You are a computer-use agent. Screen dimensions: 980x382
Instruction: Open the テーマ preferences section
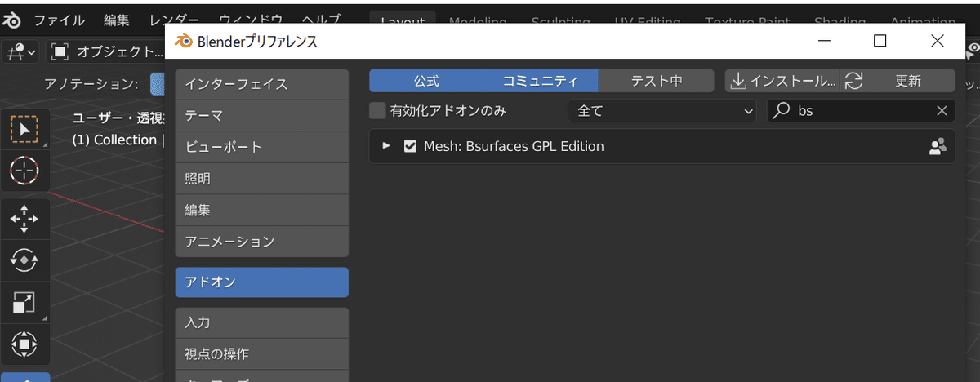(x=262, y=115)
